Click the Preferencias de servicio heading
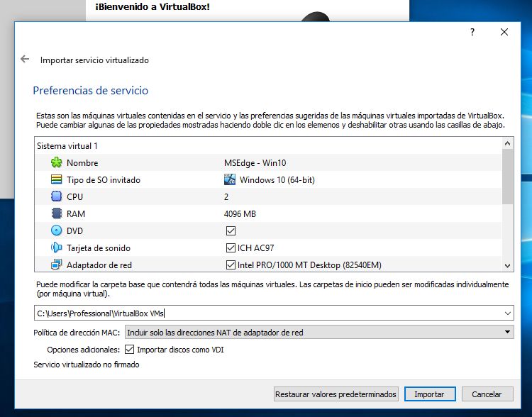The height and width of the screenshot is (417, 532). 91,90
